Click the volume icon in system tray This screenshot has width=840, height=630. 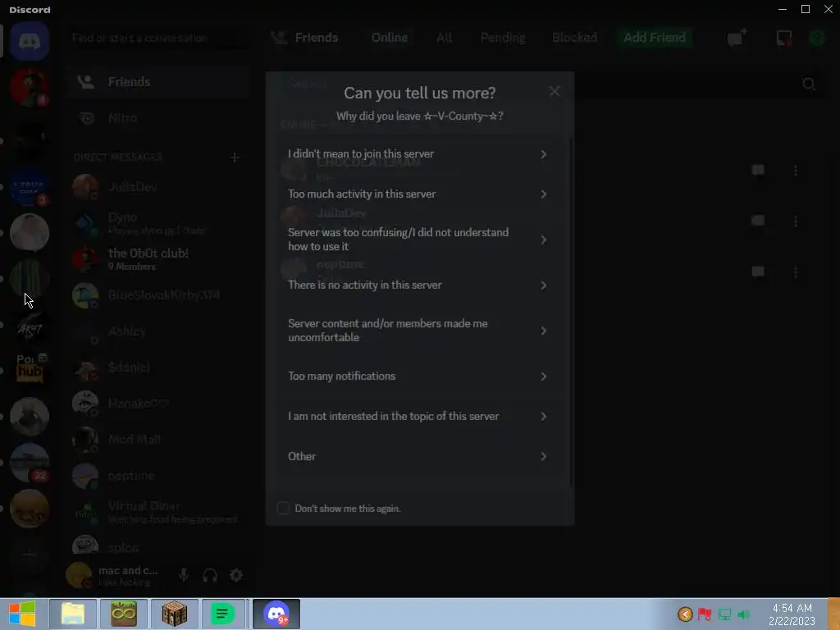pyautogui.click(x=743, y=614)
